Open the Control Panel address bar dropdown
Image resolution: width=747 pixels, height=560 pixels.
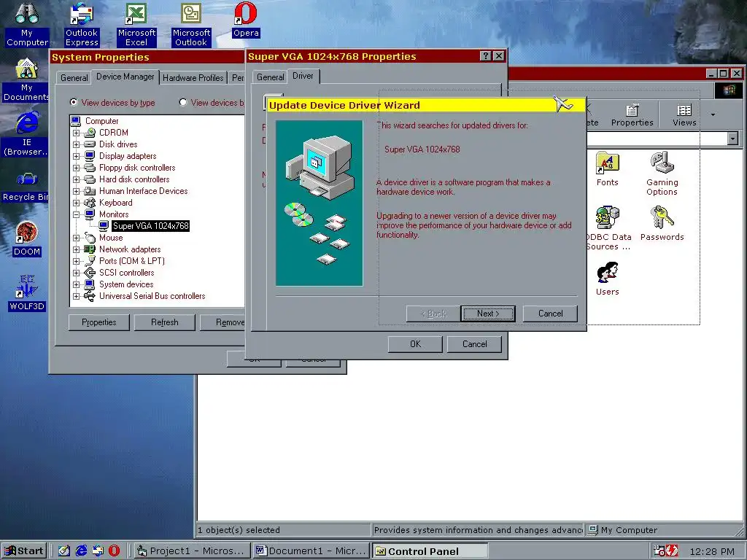pos(732,139)
